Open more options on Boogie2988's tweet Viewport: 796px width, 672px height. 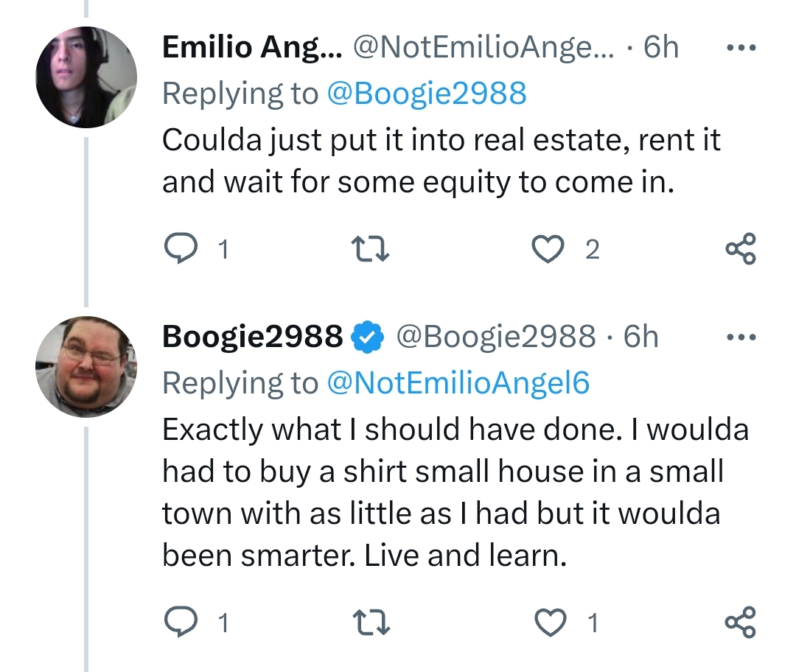(x=739, y=337)
